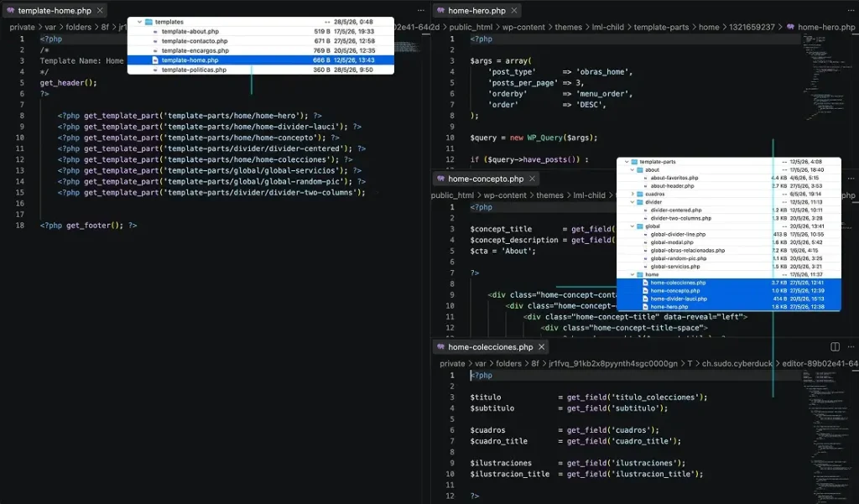Switch to the home-colecciones.php tab
859x504 pixels.
(490, 347)
